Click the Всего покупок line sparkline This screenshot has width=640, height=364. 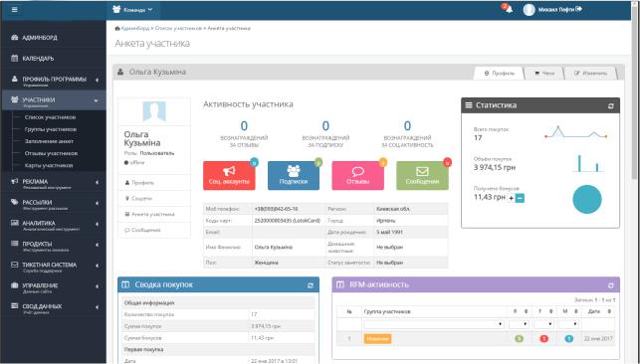pyautogui.click(x=576, y=132)
